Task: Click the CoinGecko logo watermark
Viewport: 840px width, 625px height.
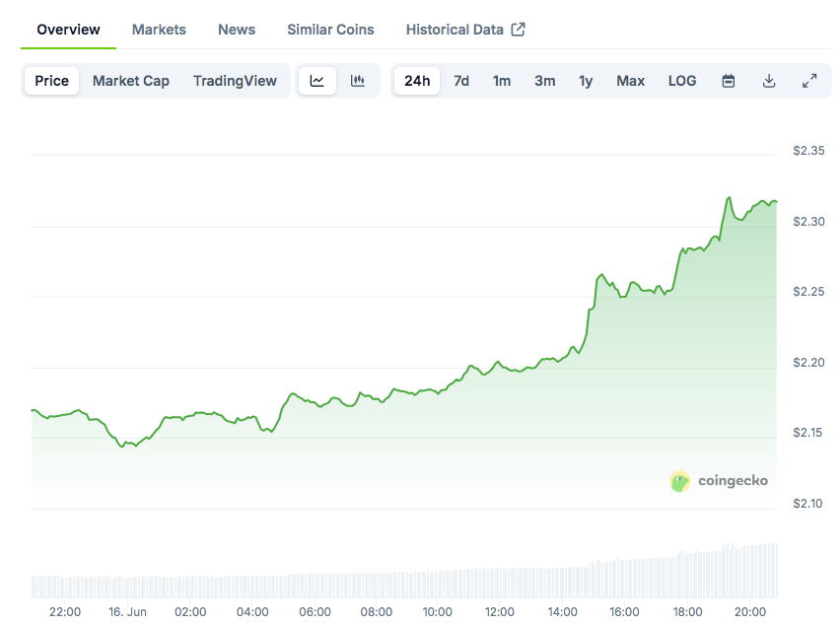Action: (x=719, y=481)
